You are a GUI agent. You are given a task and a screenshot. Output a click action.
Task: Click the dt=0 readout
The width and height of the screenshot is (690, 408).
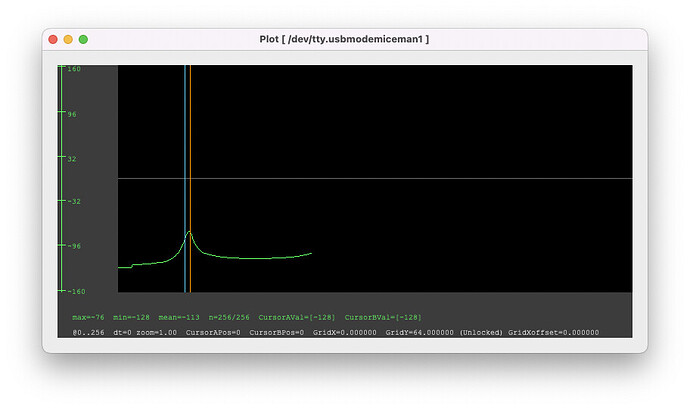click(x=122, y=333)
